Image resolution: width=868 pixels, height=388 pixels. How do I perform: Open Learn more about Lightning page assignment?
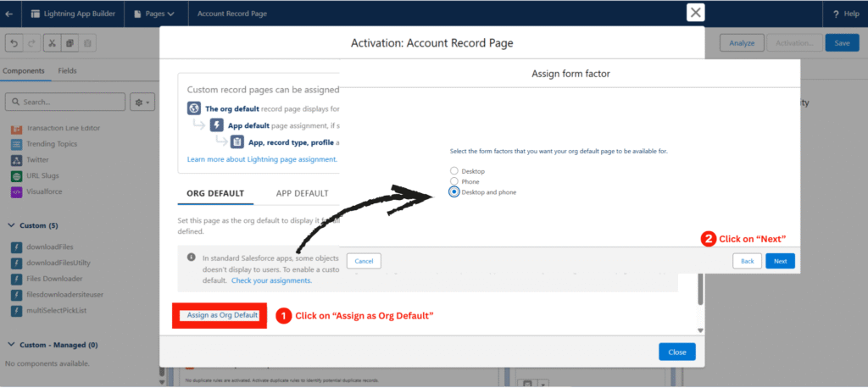262,159
